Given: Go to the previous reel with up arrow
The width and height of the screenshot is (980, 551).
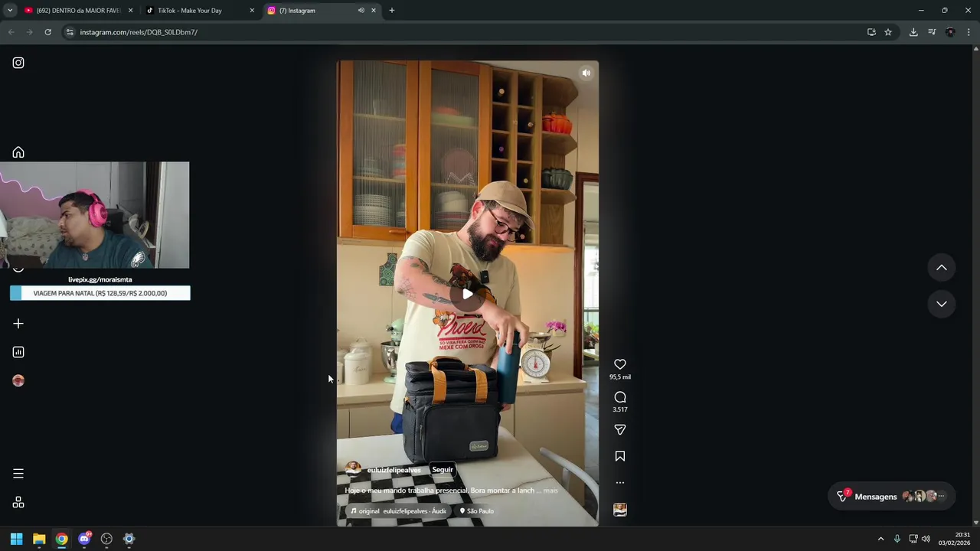Looking at the screenshot, I should point(942,268).
